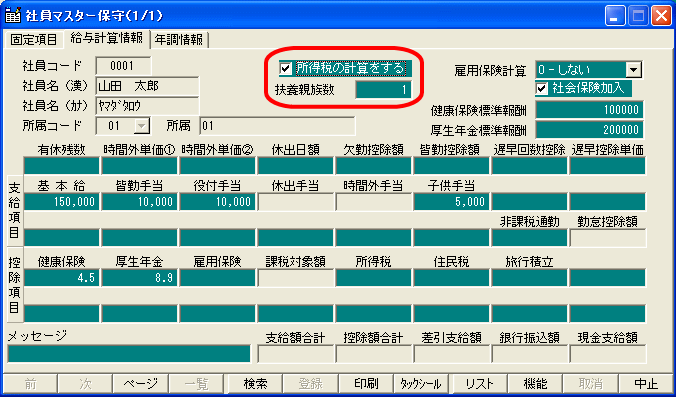Click 厚生年金標準報酬 field with 200000
Image resolution: width=676 pixels, height=397 pixels.
(x=589, y=130)
